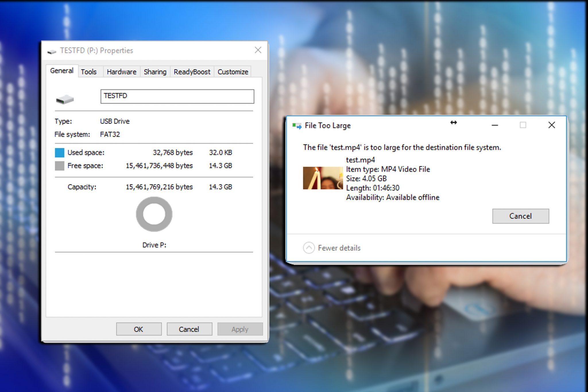Viewport: 588px width, 392px height.
Task: Click the drive icon in Properties title bar
Action: (52, 51)
